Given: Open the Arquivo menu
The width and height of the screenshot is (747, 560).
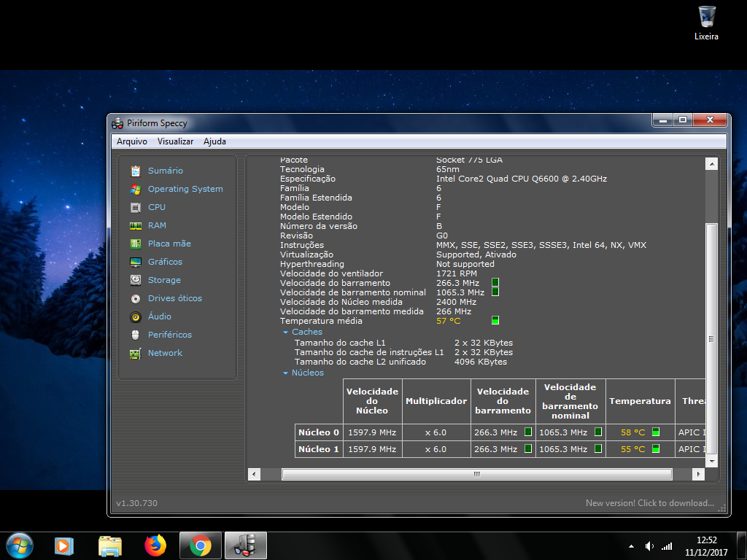Looking at the screenshot, I should coord(132,141).
